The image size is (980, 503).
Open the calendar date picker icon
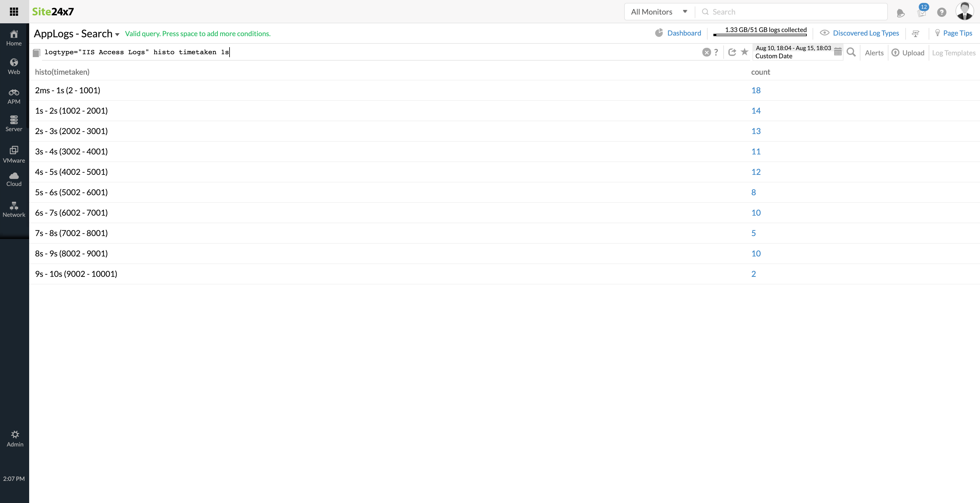click(838, 52)
